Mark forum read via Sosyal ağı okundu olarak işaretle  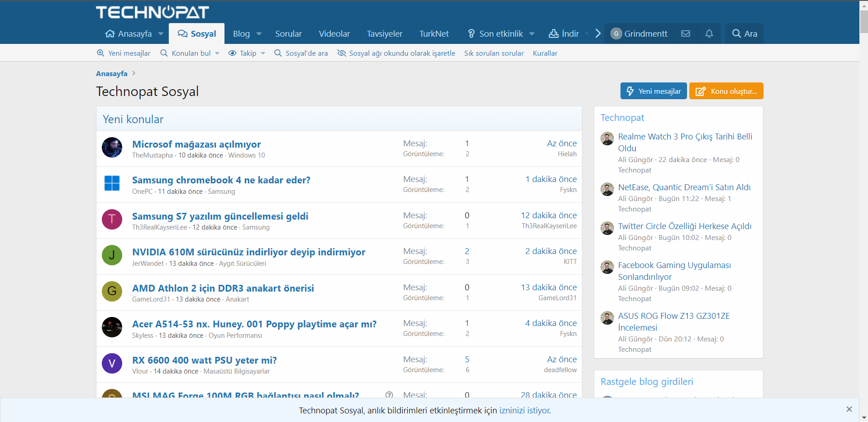pos(396,53)
